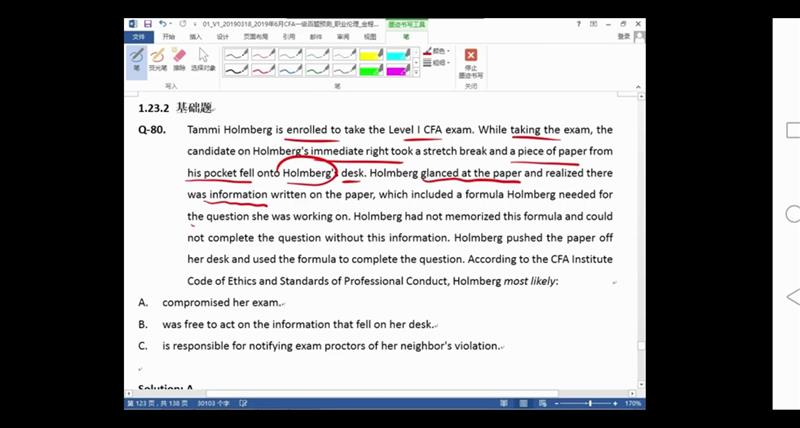
Task: Switch to the Design ribbon tab
Action: 222,37
